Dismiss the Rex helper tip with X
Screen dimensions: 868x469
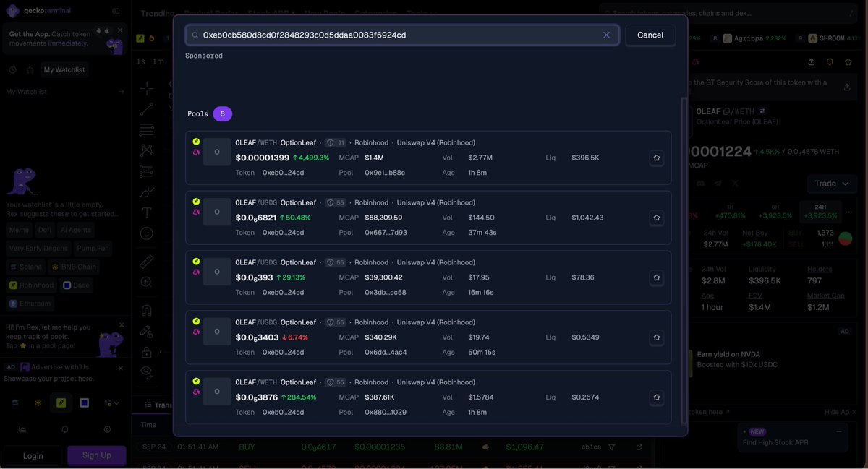[x=122, y=325]
